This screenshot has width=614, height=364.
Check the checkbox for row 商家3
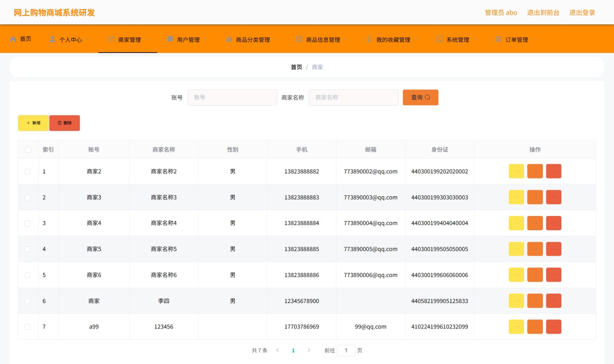(x=28, y=197)
